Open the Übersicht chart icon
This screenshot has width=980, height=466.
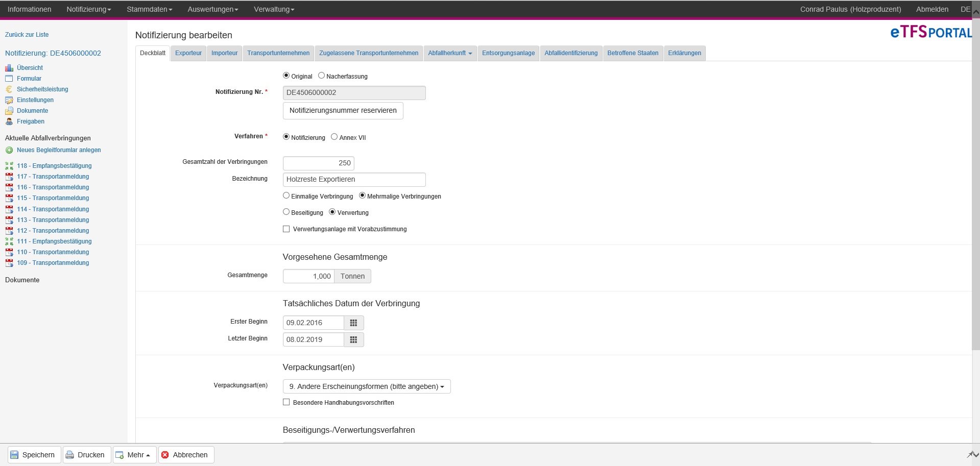(9, 68)
